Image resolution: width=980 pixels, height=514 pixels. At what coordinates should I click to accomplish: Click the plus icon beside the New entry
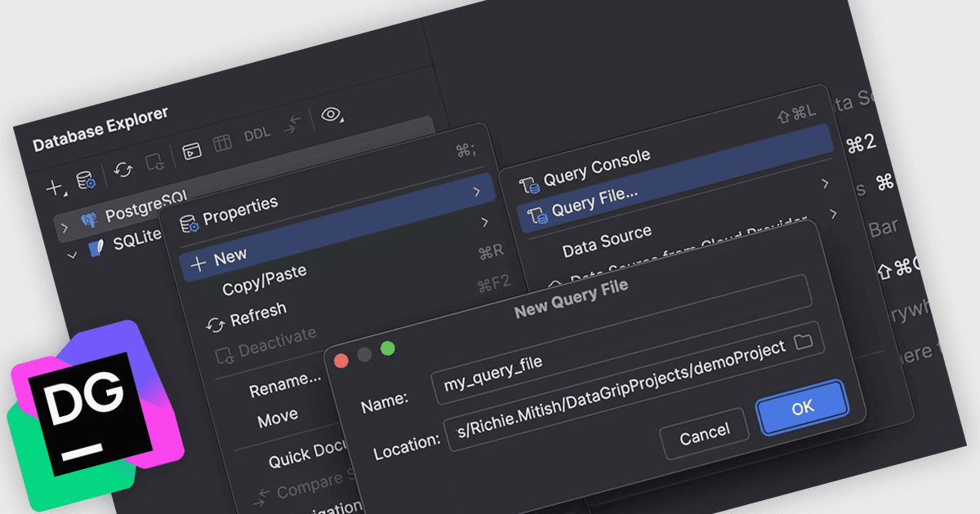tap(198, 265)
